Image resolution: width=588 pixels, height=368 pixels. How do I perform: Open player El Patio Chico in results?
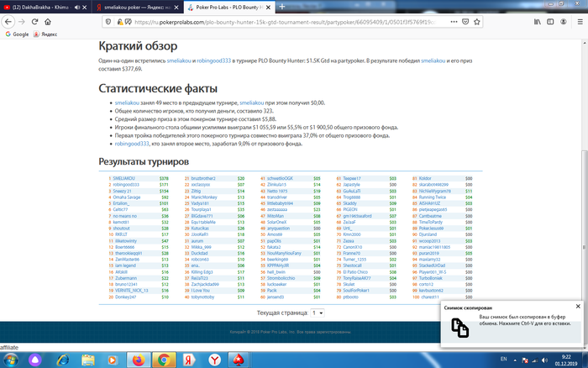point(355,272)
